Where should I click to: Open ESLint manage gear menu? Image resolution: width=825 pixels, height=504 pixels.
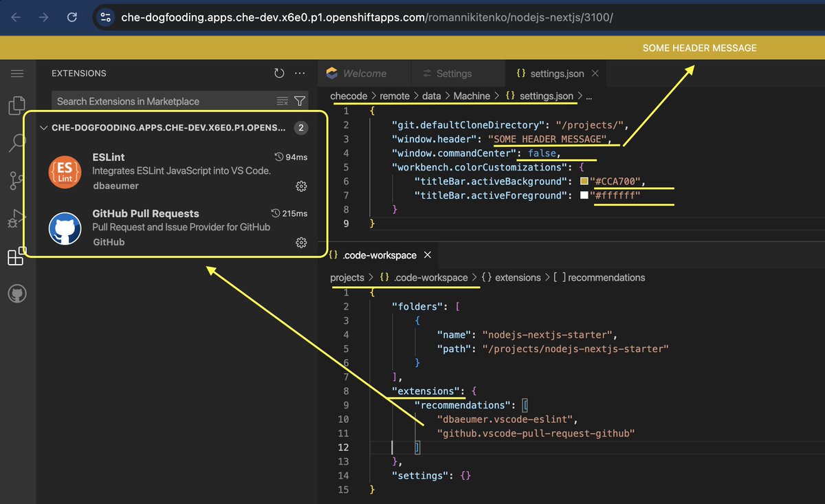point(300,186)
